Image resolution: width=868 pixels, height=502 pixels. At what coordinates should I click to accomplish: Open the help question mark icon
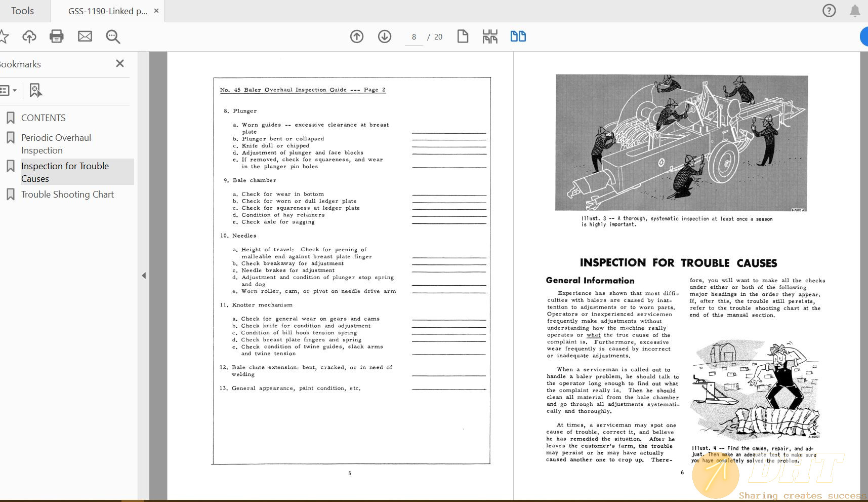point(829,11)
